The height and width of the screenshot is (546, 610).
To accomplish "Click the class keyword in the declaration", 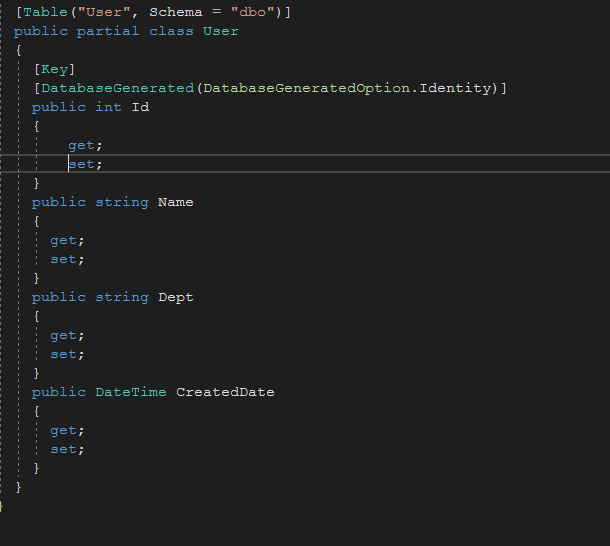I will point(171,31).
